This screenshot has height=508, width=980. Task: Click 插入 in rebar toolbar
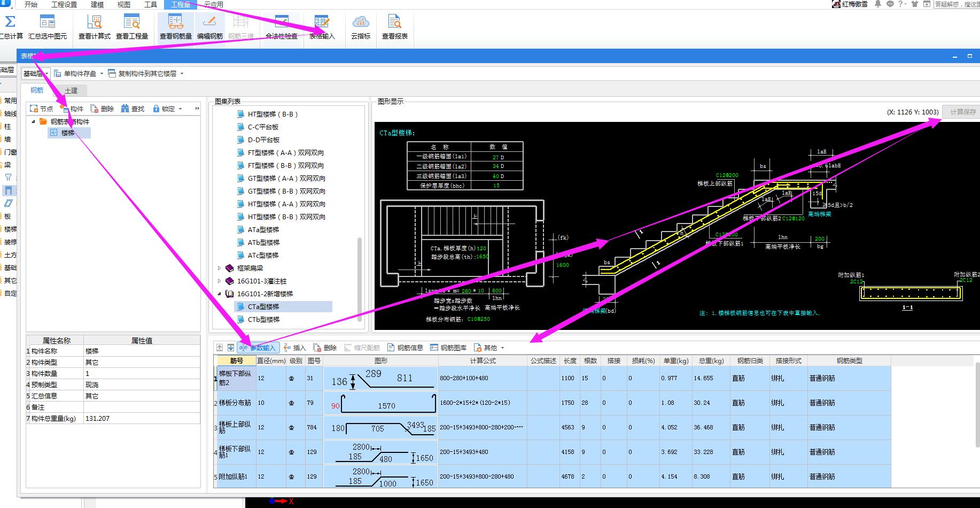[x=294, y=348]
